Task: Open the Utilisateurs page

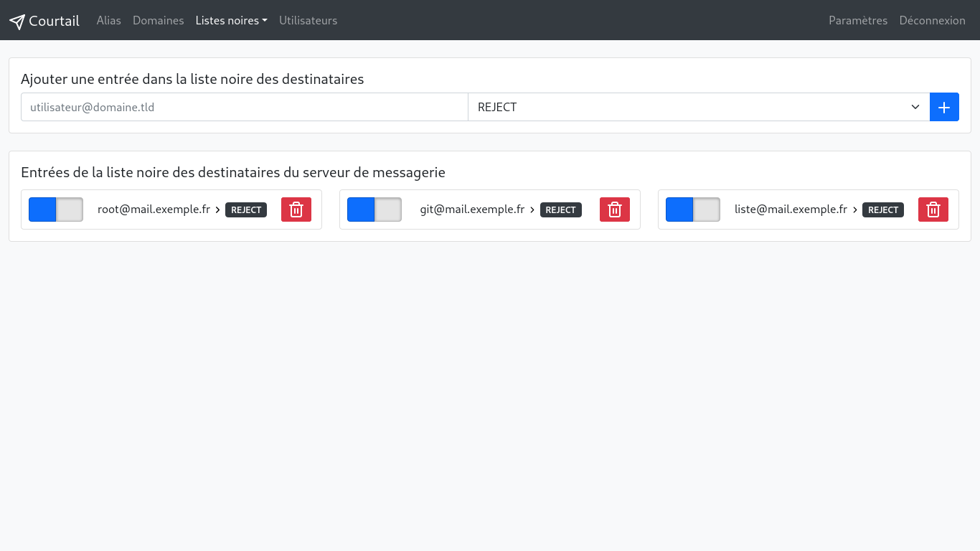Action: [308, 21]
